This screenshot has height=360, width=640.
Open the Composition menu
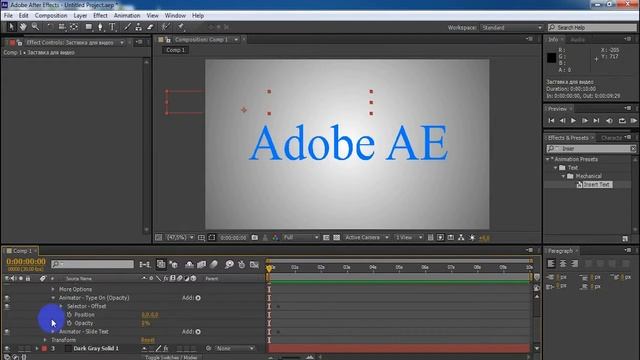51,16
